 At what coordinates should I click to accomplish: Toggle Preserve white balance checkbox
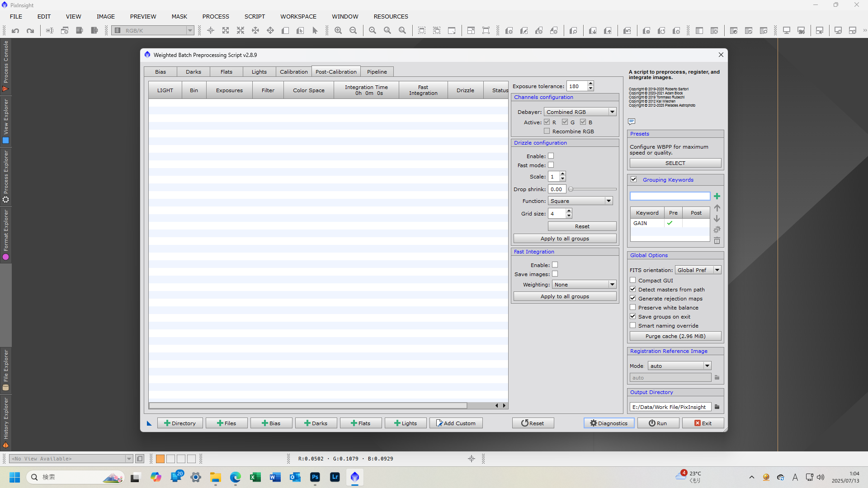(633, 307)
